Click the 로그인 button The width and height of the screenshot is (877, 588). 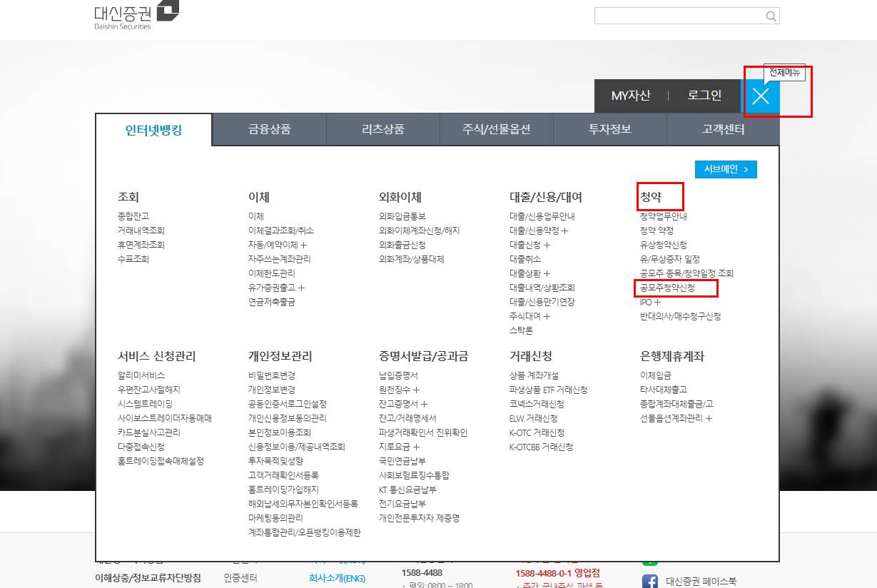[x=704, y=96]
